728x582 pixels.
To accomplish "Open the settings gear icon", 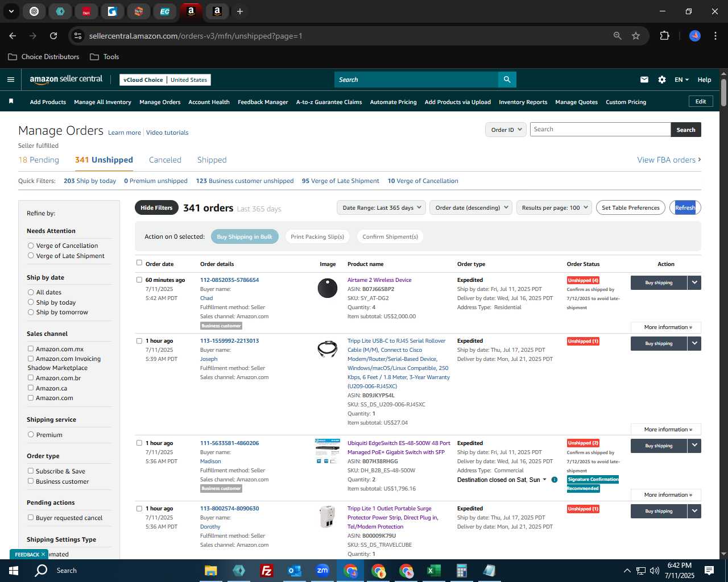I will click(x=662, y=80).
